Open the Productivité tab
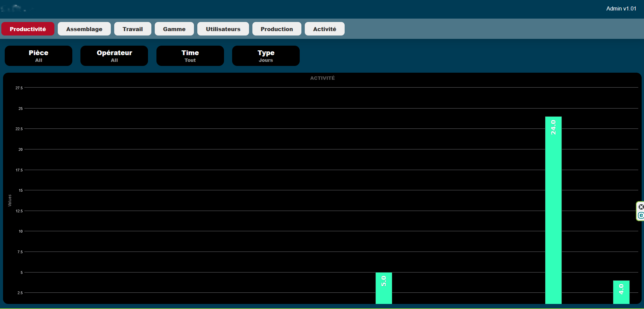This screenshot has width=644, height=309. [28, 29]
